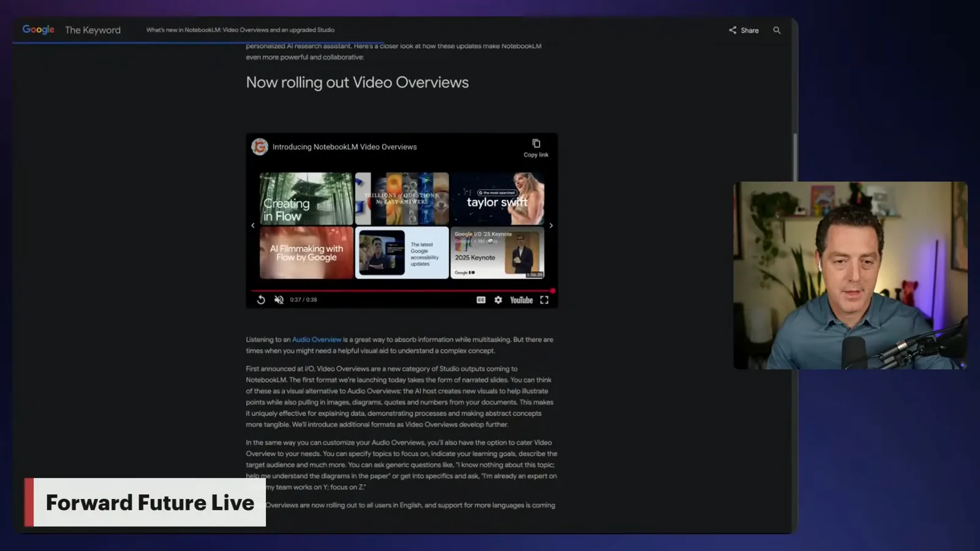Click the presenter webcam overlay
This screenshot has width=980, height=551.
850,275
